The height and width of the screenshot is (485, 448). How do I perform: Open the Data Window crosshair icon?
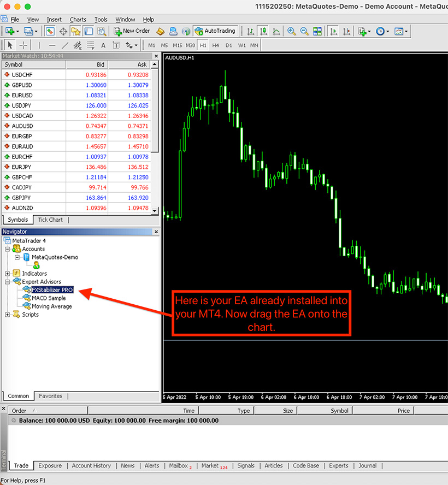(63, 31)
